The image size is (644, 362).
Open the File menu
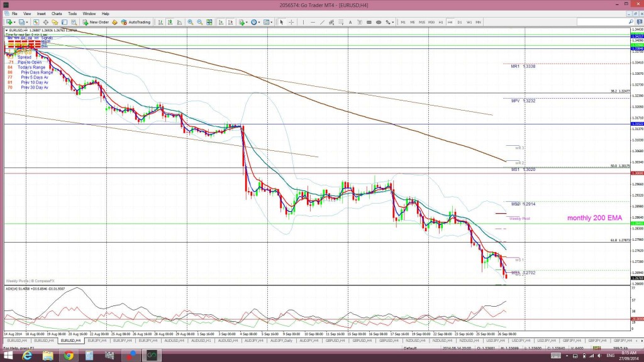click(x=14, y=14)
